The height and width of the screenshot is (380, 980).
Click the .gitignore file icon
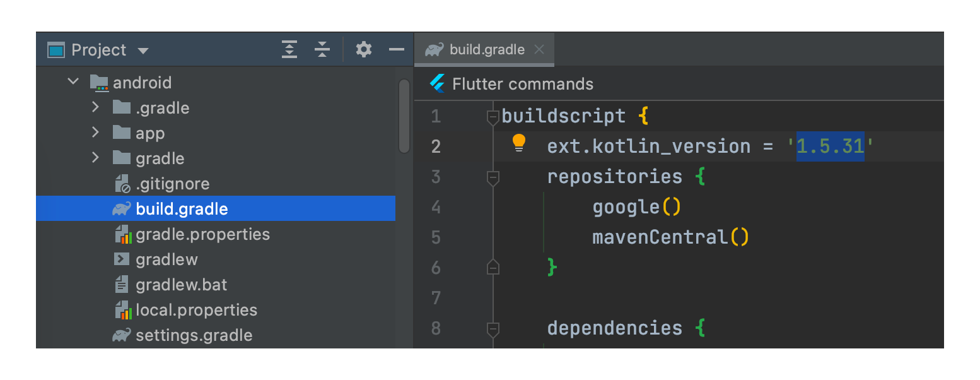click(x=122, y=184)
